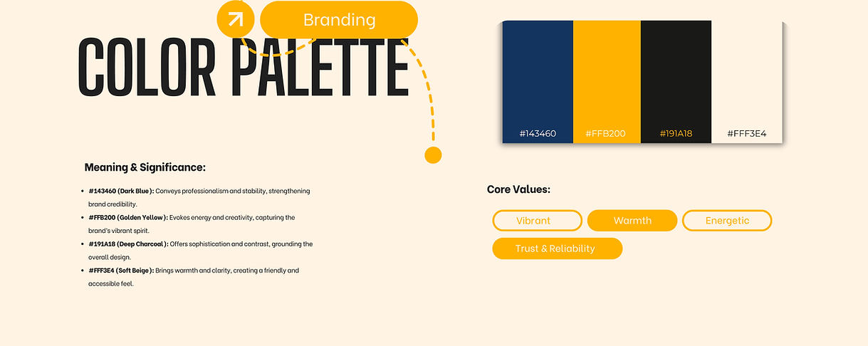Viewport: 868px width, 346px height.
Task: Select the dark blue color swatch
Action: coord(538,71)
